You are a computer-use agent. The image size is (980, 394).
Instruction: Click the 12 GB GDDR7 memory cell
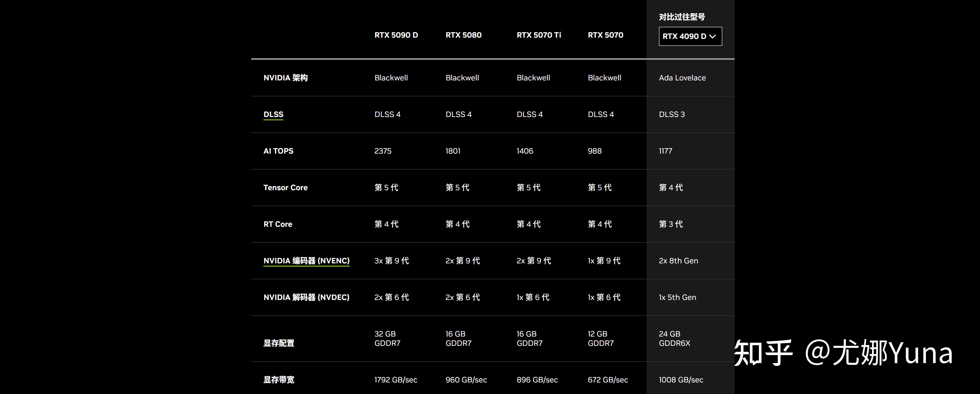click(600, 339)
